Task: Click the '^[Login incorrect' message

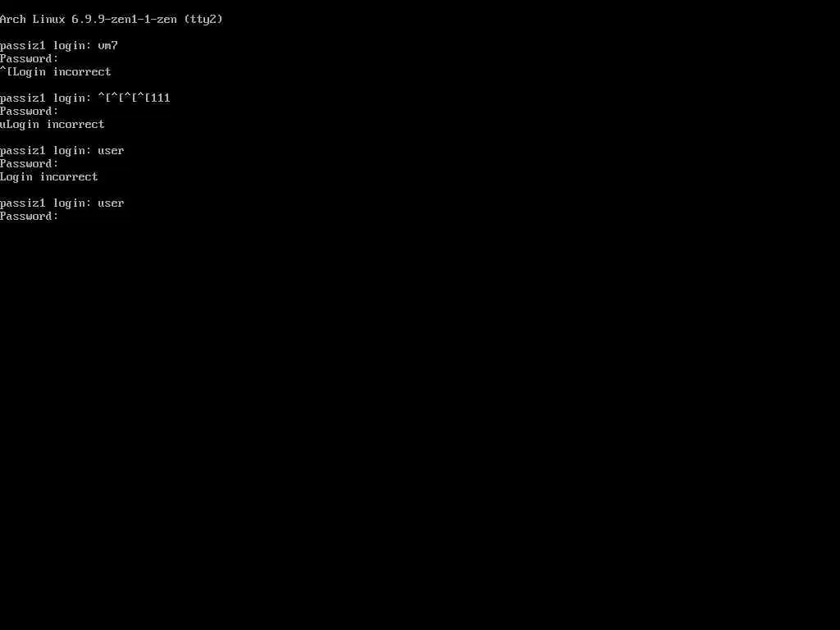Action: click(56, 72)
